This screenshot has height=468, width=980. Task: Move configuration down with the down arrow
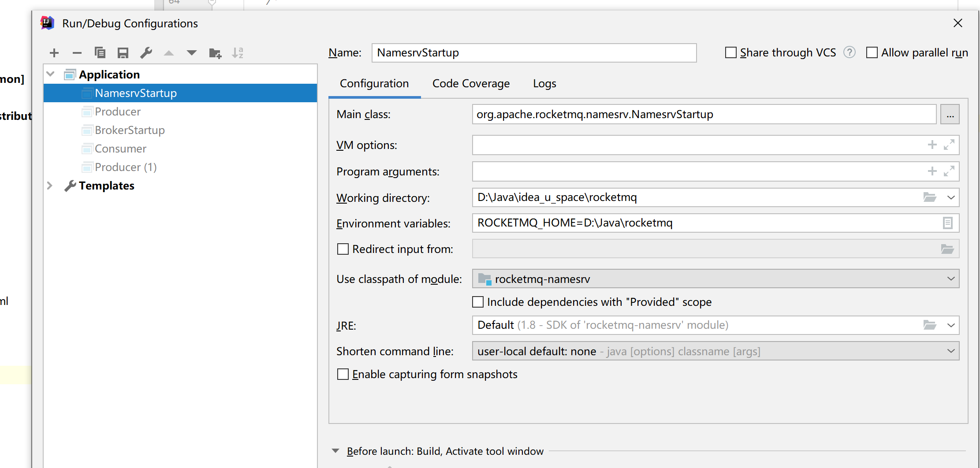pyautogui.click(x=192, y=53)
